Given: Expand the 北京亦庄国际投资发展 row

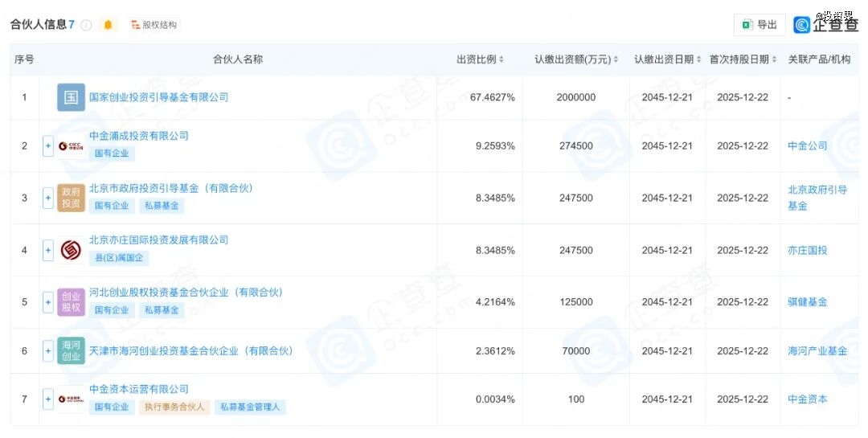Looking at the screenshot, I should (48, 250).
